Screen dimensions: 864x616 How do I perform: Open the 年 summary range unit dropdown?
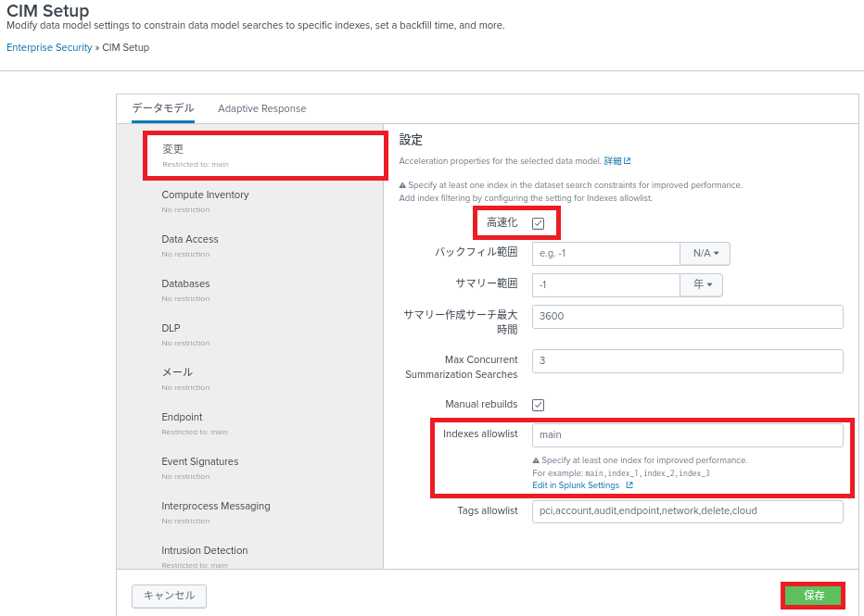click(702, 285)
